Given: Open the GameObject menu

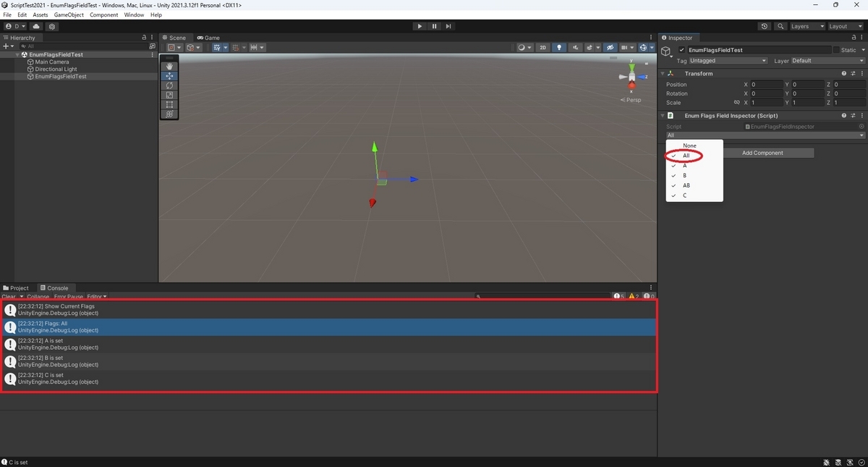Looking at the screenshot, I should [69, 14].
